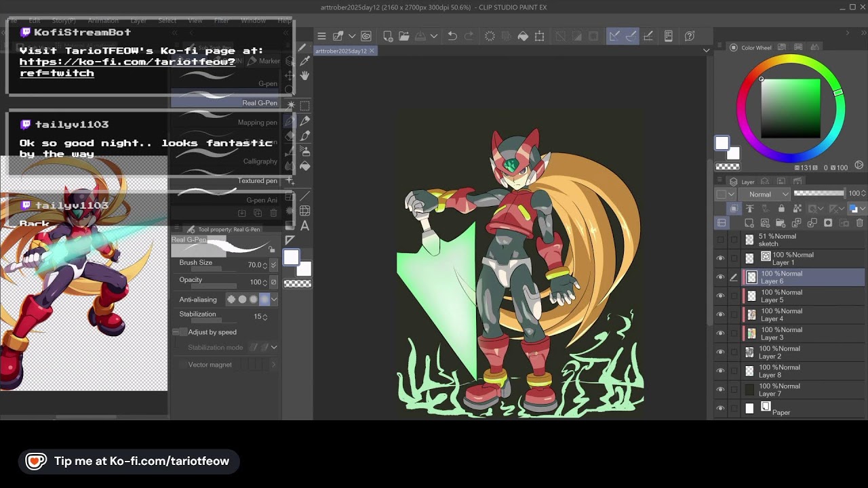Pick the main color swatch in color wheel

tap(722, 143)
